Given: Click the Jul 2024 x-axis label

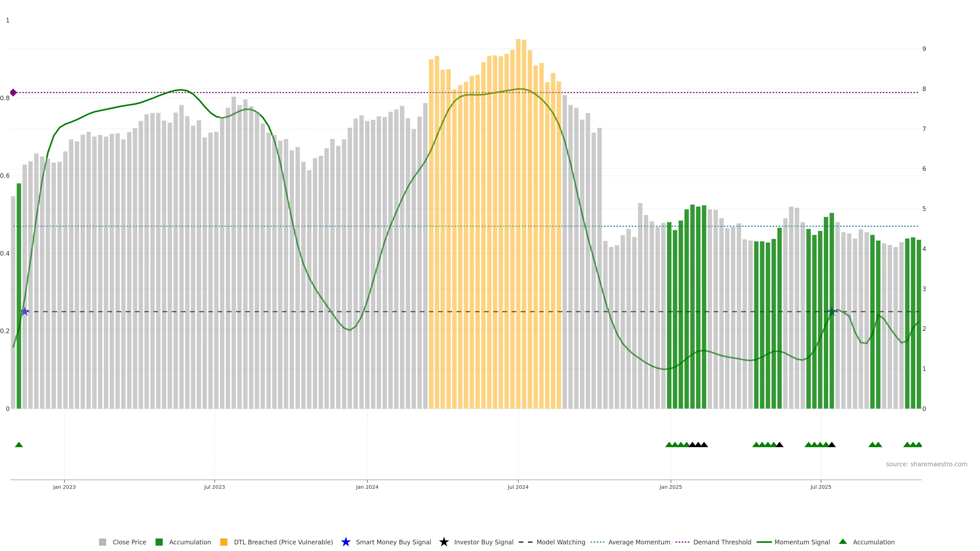Looking at the screenshot, I should coord(518,487).
